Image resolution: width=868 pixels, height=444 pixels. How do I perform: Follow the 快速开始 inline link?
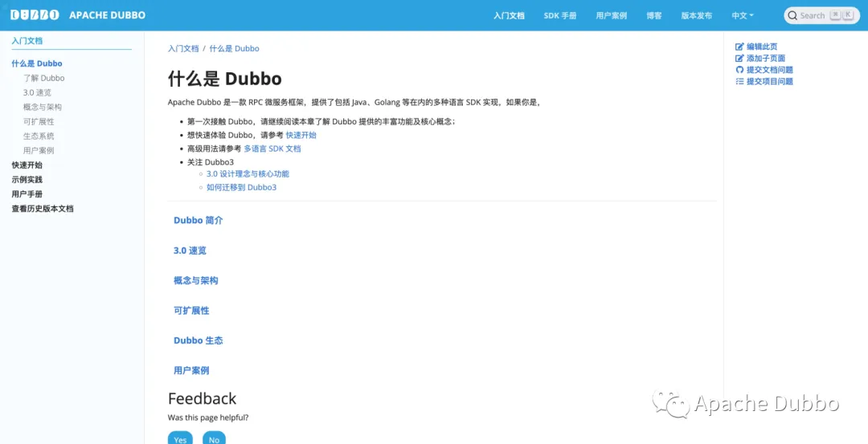pos(301,135)
